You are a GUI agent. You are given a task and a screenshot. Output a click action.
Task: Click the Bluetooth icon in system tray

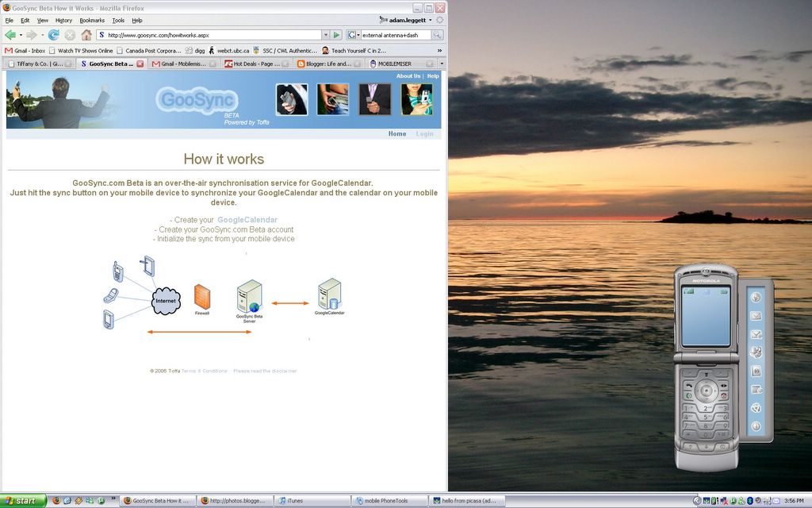coord(749,501)
